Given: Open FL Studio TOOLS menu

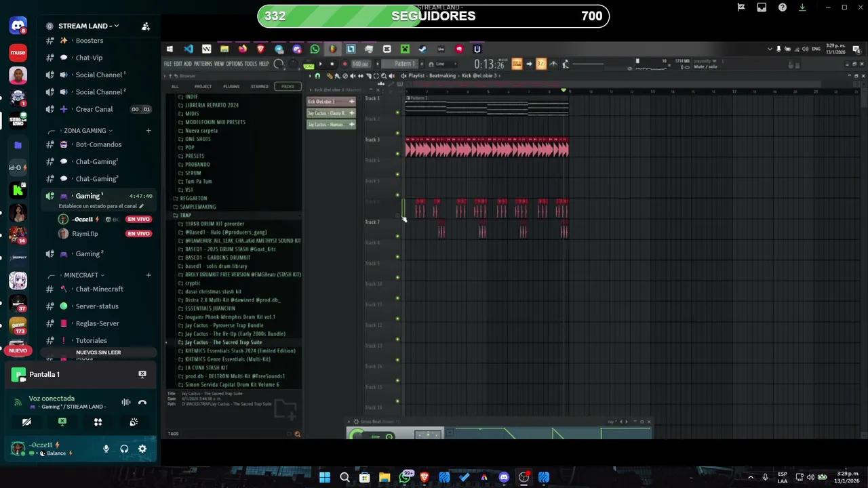Looking at the screenshot, I should [x=250, y=64].
